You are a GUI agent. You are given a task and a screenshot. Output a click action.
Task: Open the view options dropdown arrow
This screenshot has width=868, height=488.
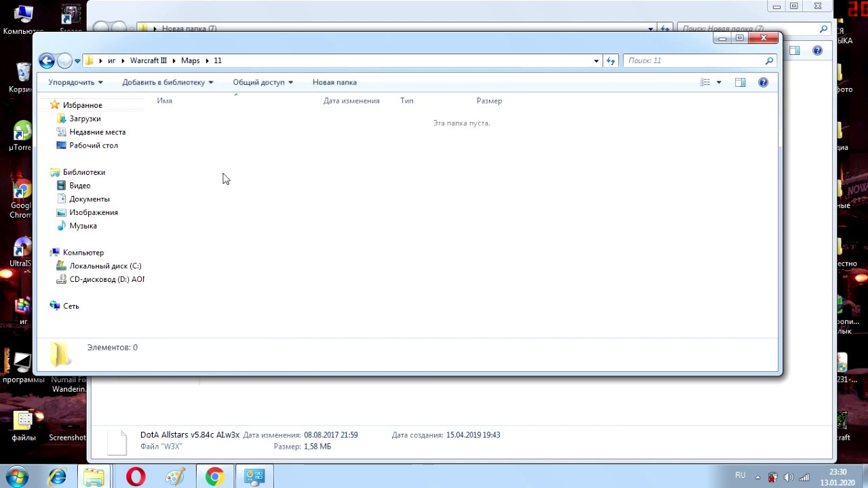[719, 83]
